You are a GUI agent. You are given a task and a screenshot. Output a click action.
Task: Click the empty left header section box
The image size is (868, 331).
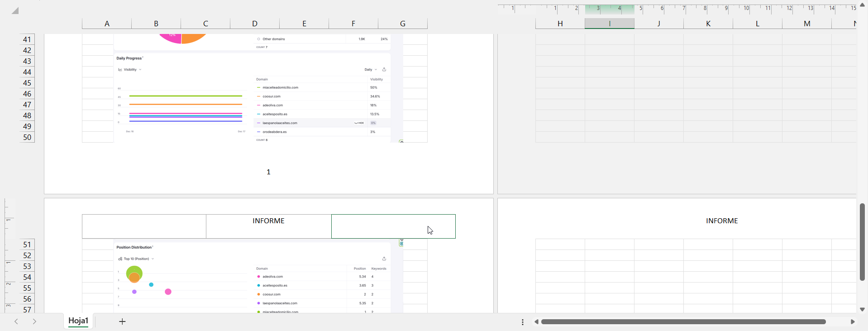[144, 226]
